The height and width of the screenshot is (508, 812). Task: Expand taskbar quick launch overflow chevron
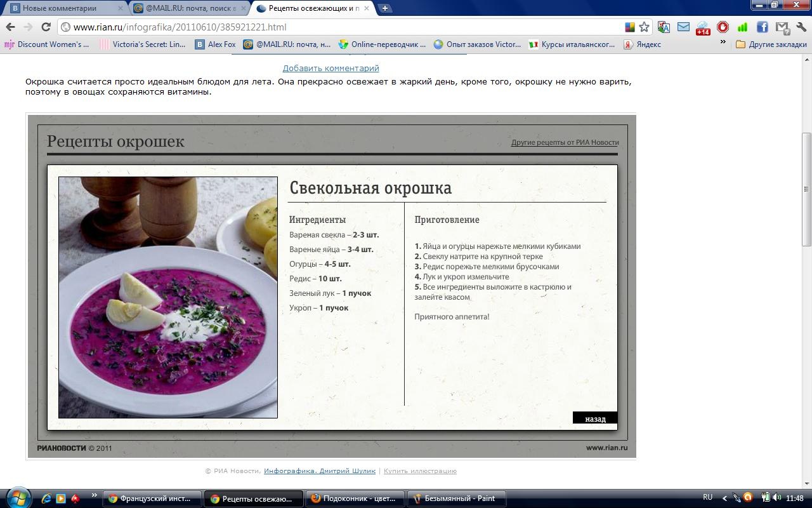coord(95,495)
